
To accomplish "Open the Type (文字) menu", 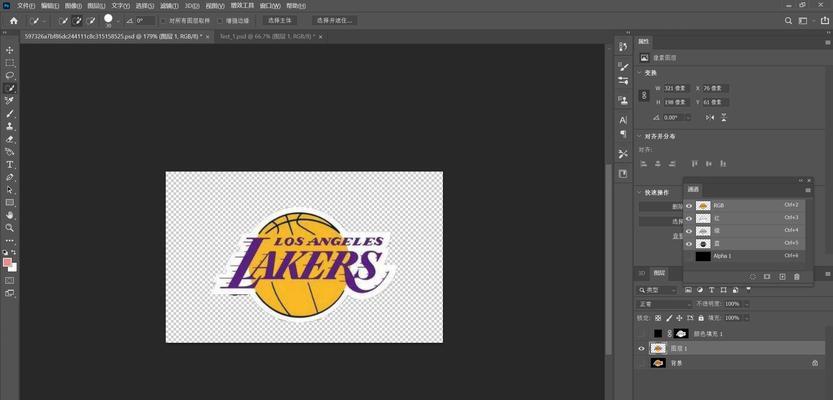I will click(121, 5).
